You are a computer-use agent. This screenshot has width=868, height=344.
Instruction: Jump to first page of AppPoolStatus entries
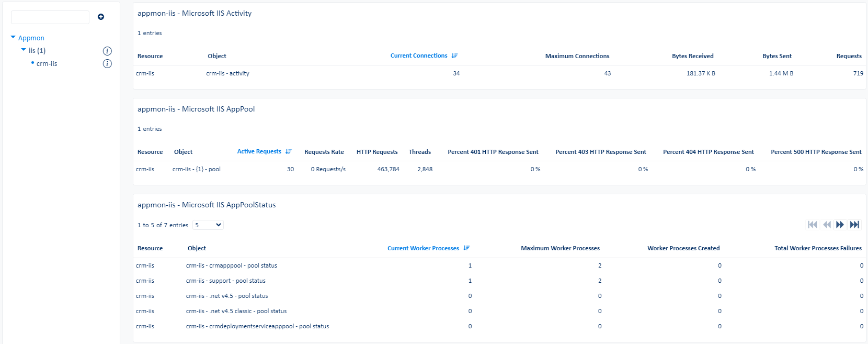812,225
